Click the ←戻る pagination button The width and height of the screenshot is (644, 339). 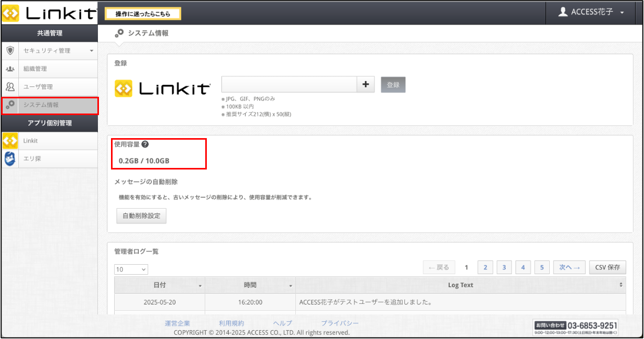click(x=439, y=267)
